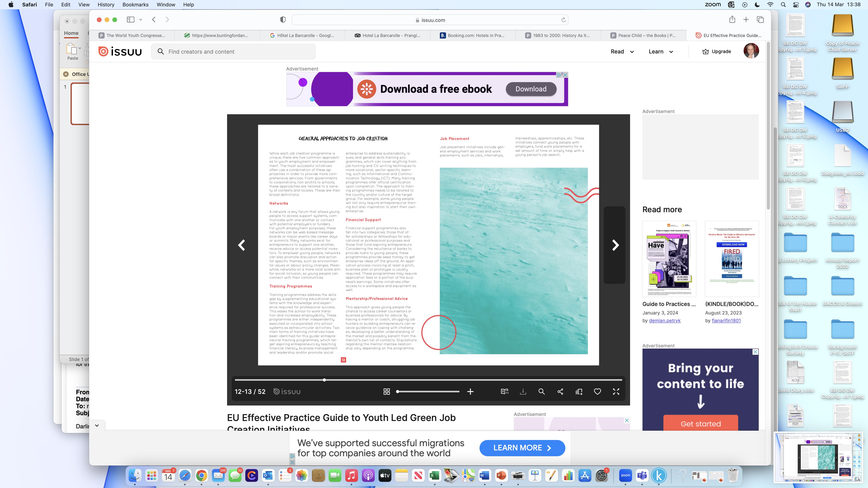Viewport: 868px width, 488px height.
Task: Go to next page spread arrow
Action: [x=615, y=245]
